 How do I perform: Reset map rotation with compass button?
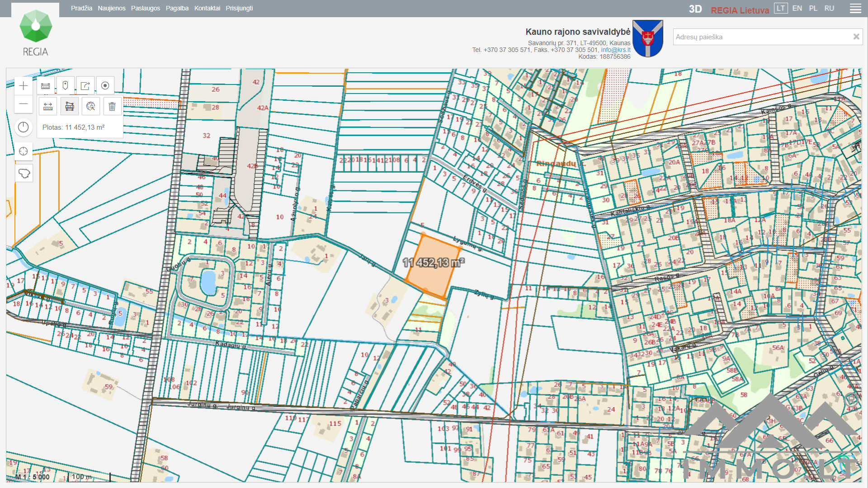tap(24, 127)
